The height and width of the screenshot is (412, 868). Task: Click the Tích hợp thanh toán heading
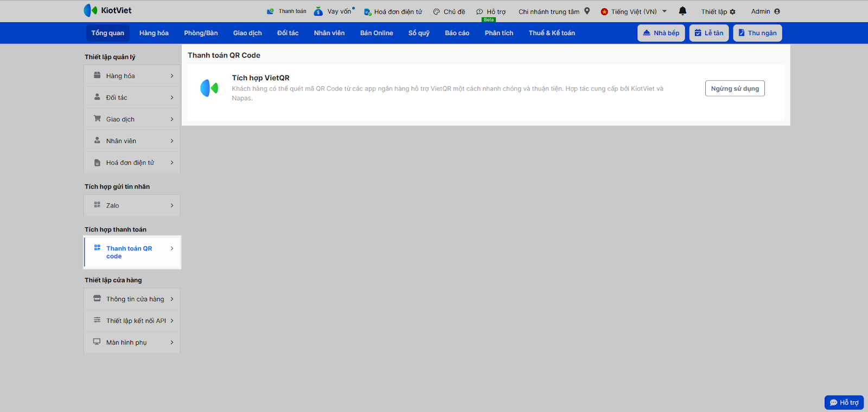tap(116, 229)
